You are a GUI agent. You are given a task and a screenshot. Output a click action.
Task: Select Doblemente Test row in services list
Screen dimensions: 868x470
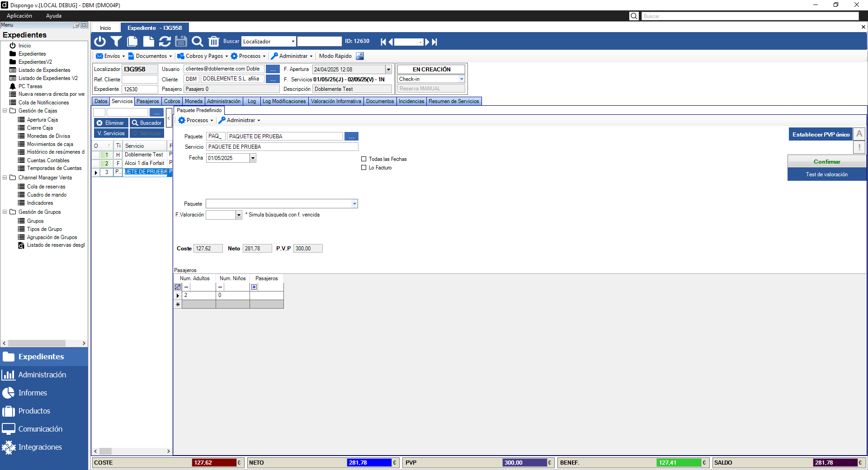click(132, 155)
